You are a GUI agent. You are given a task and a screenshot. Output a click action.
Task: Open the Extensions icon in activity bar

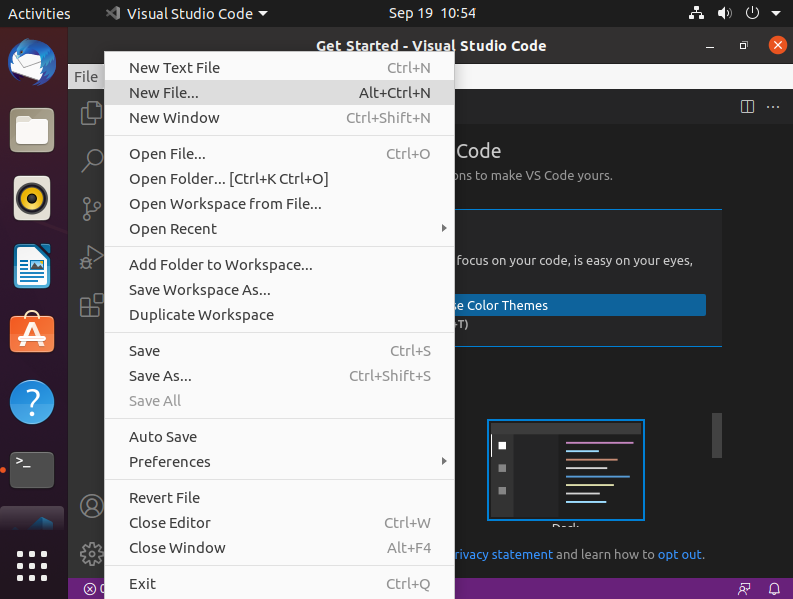point(92,305)
